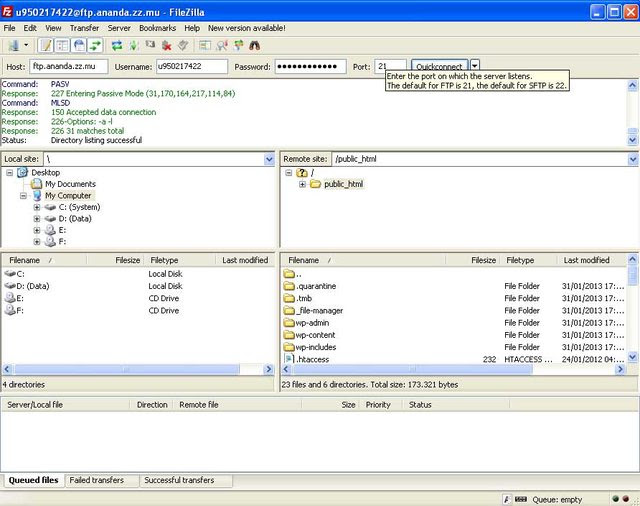Refresh the file and folder lists
The image size is (640, 506).
coord(117,45)
